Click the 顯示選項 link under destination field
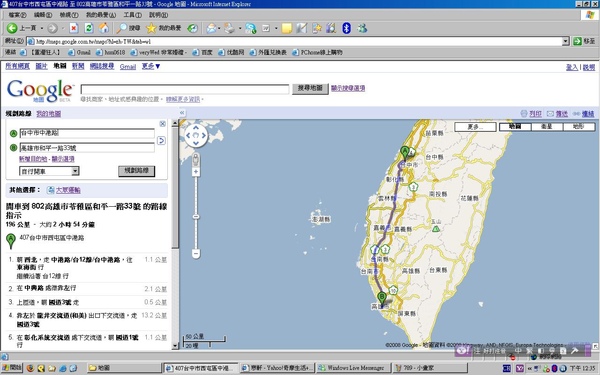600x375 pixels. pos(63,159)
